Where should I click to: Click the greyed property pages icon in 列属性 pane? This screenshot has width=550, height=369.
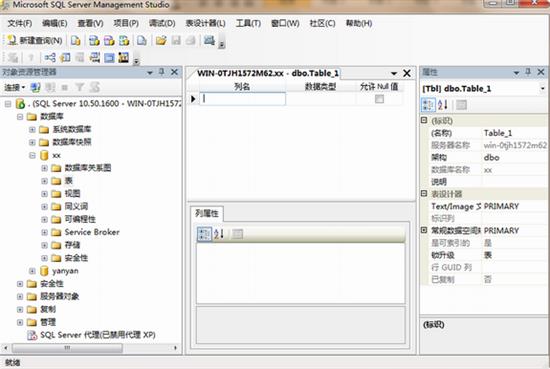(237, 234)
